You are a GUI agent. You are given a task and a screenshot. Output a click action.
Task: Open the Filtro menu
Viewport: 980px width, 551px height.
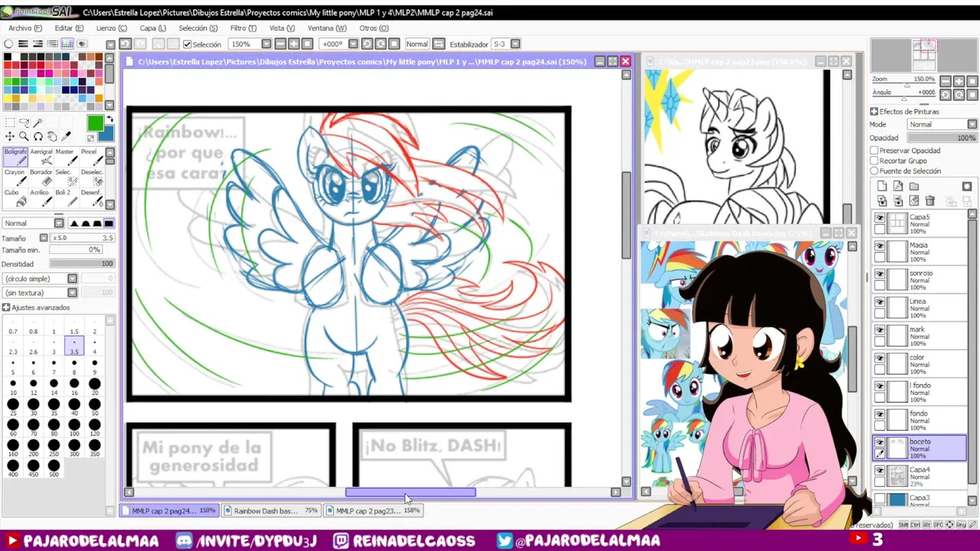pos(243,28)
